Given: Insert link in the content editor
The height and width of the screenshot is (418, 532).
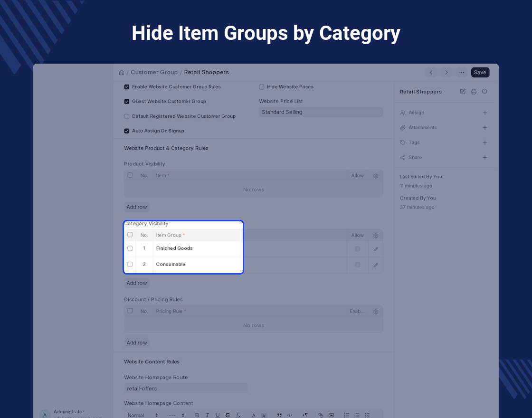Looking at the screenshot, I should point(321,415).
